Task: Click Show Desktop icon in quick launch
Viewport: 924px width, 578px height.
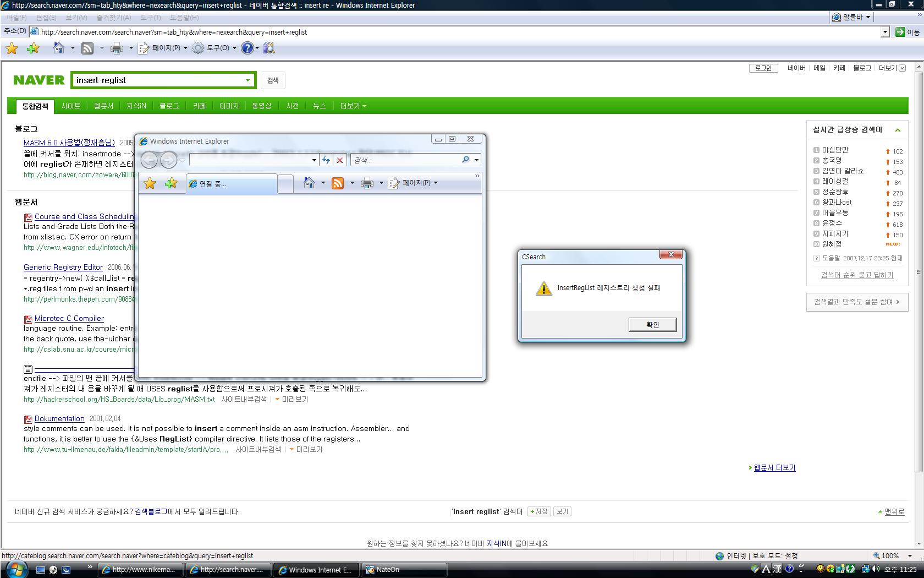Action: [x=40, y=570]
